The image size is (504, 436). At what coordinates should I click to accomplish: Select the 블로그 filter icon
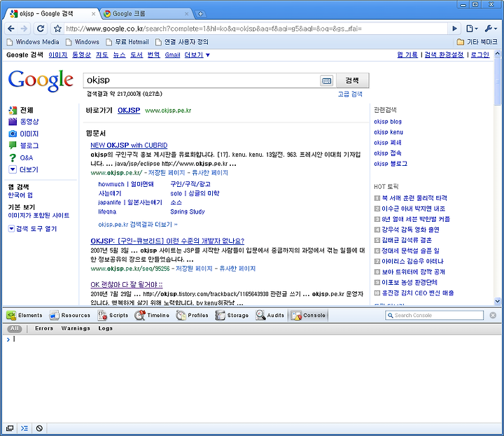point(13,146)
